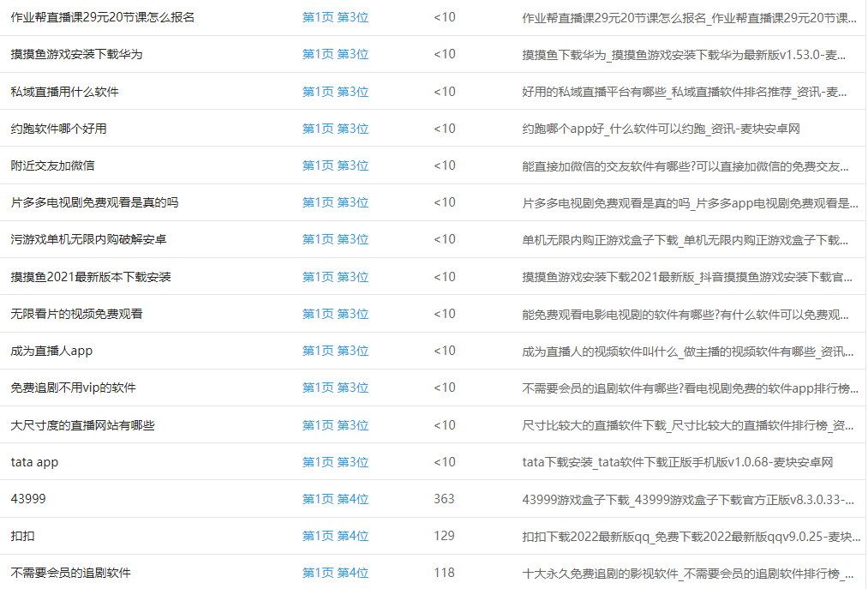868x589 pixels.
Task: Click search volume value 118
Action: (x=444, y=573)
